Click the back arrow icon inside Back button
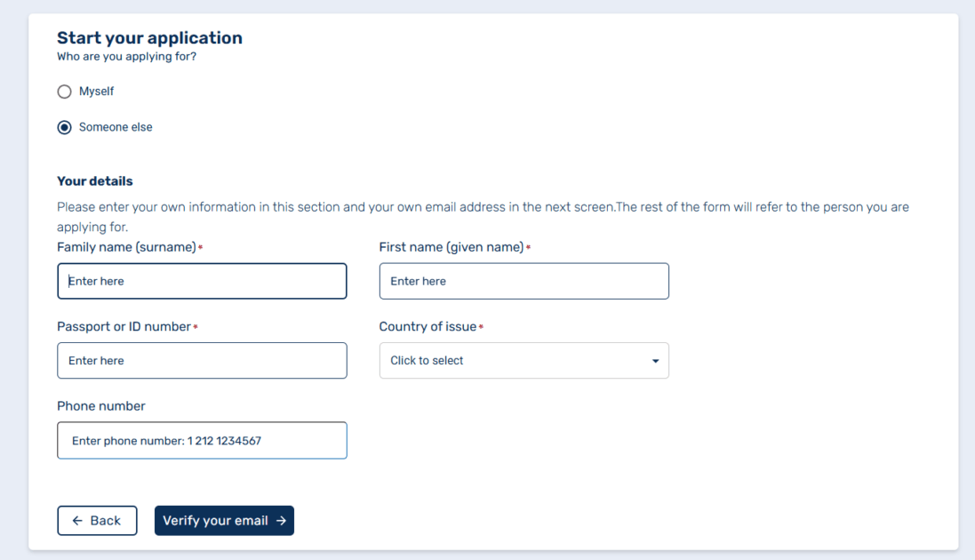The image size is (975, 560). [x=79, y=520]
